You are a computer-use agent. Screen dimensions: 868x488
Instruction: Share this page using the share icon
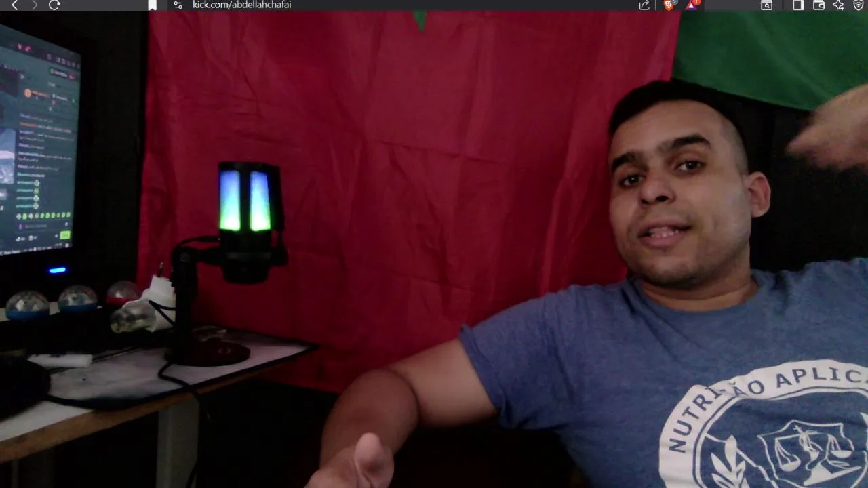coord(644,5)
